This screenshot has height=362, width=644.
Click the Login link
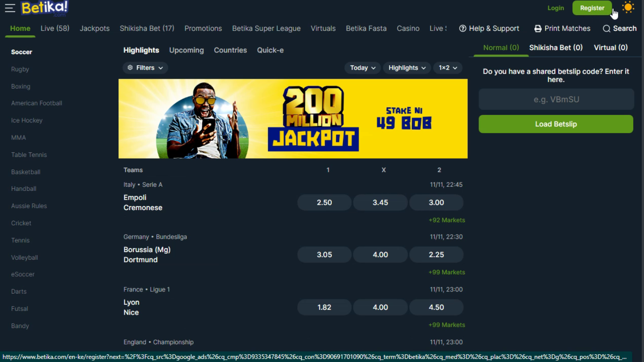pyautogui.click(x=555, y=8)
